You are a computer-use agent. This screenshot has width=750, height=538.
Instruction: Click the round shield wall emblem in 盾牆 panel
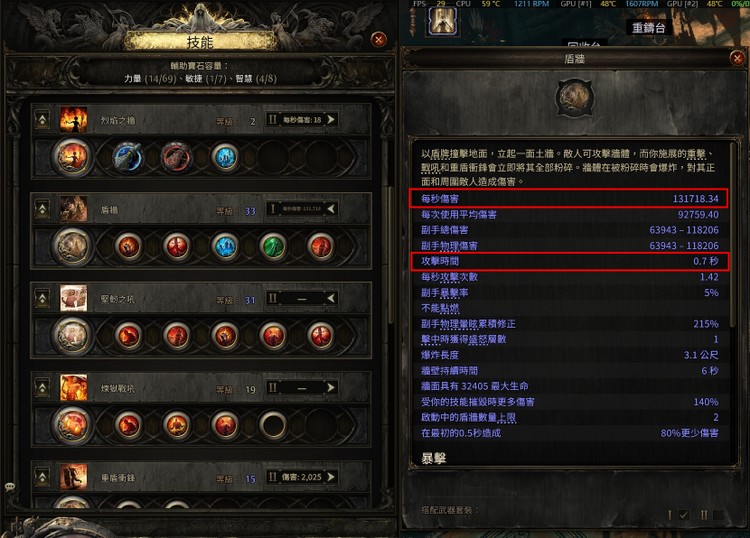pos(574,99)
